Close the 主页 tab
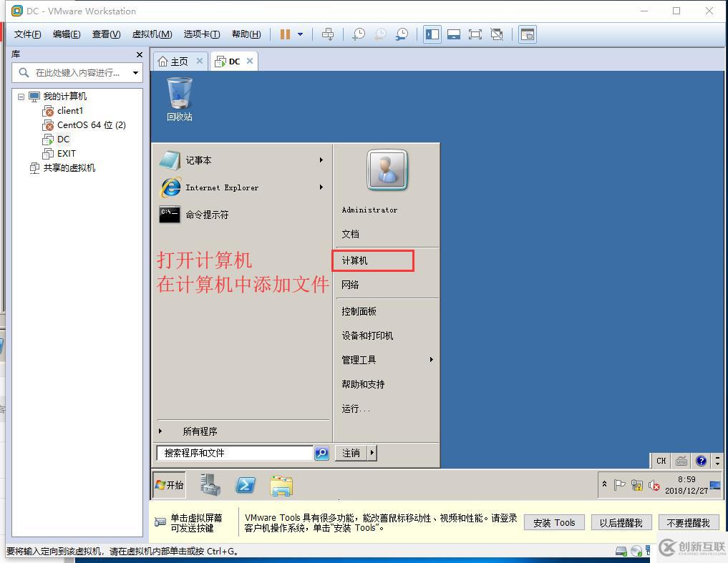Viewport: 728px width, 563px height. point(200,61)
